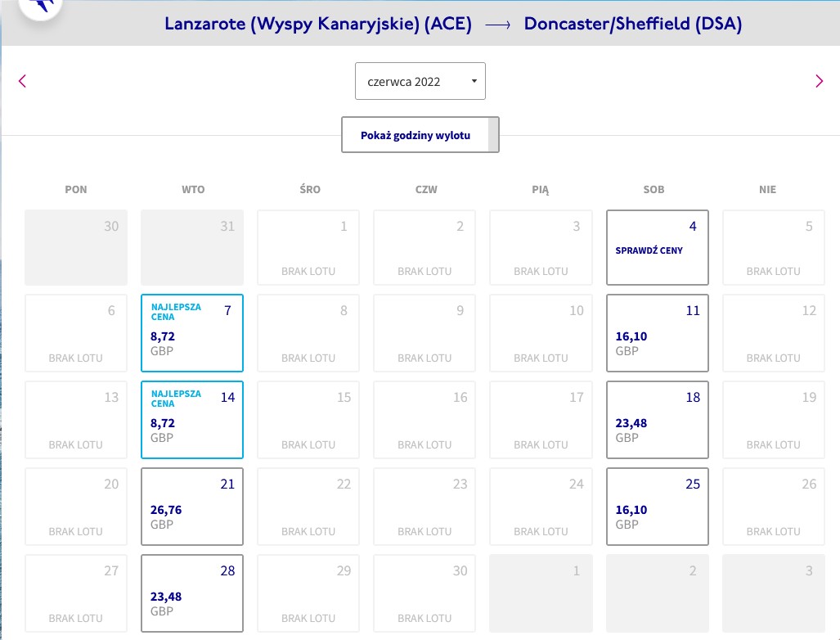Click the airline logo icon
The width and height of the screenshot is (840, 640).
[41, 7]
